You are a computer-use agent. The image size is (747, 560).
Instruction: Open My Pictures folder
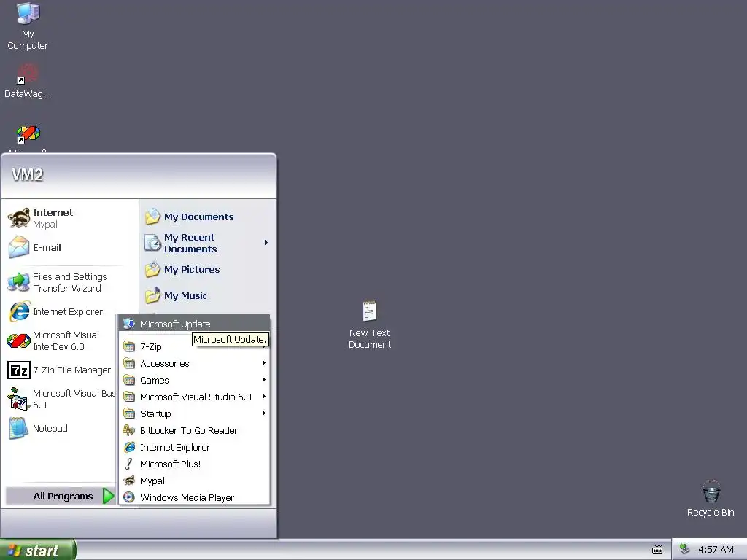coord(182,270)
